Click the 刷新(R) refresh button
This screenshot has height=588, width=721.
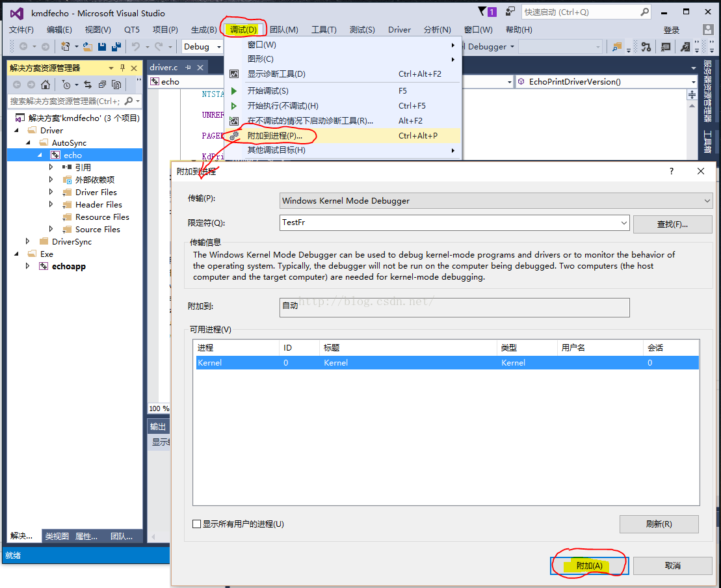(659, 524)
